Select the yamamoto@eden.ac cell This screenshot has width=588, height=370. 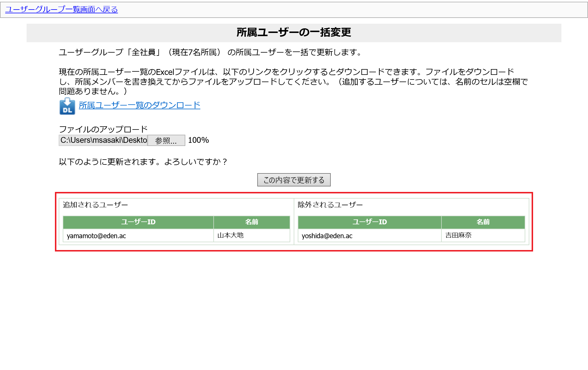pyautogui.click(x=138, y=236)
